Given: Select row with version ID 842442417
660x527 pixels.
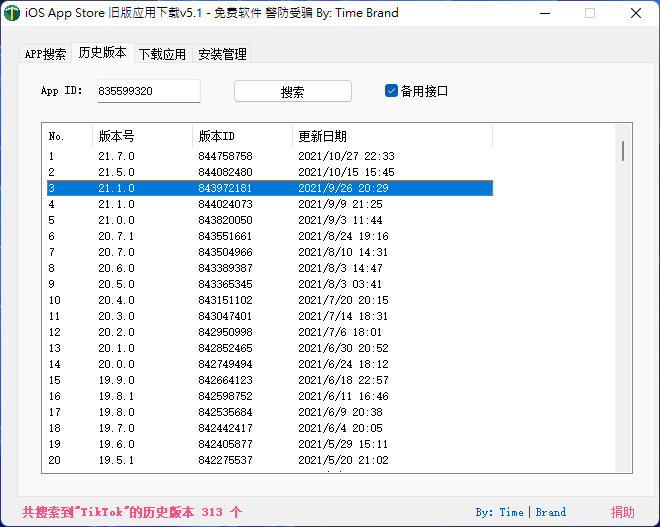Looking at the screenshot, I should click(x=269, y=428).
